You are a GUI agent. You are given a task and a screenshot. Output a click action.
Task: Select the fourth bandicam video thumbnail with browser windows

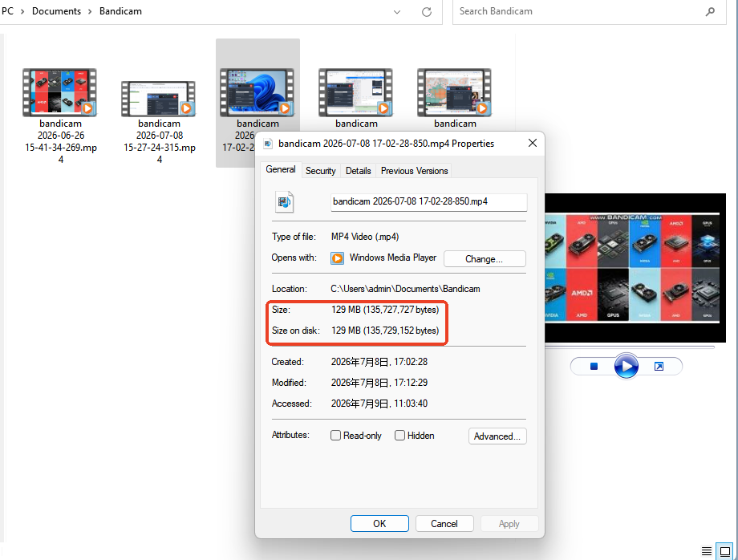point(356,92)
